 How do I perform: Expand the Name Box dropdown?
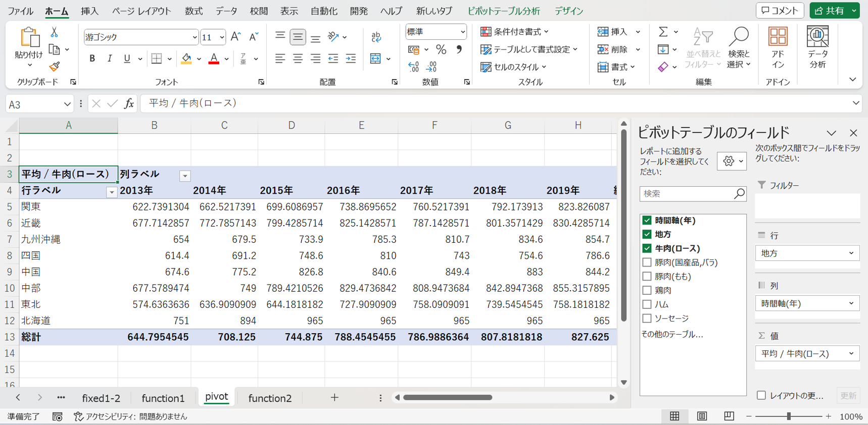pos(67,104)
